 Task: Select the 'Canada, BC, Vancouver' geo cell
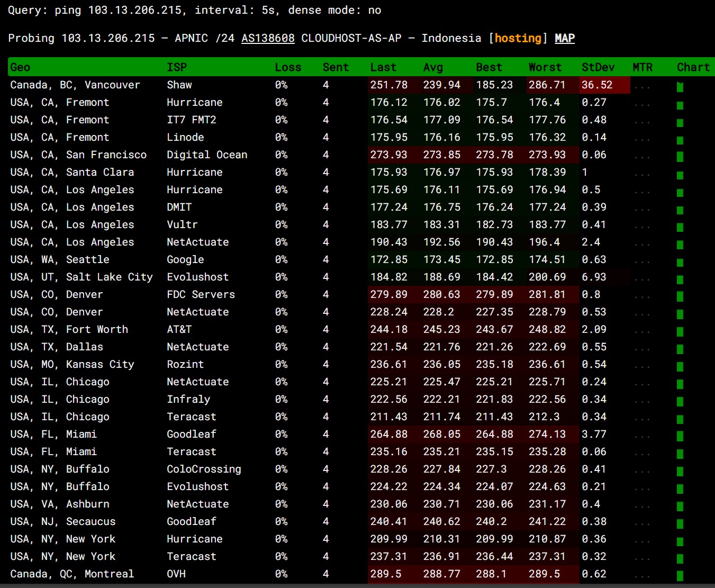click(x=75, y=85)
